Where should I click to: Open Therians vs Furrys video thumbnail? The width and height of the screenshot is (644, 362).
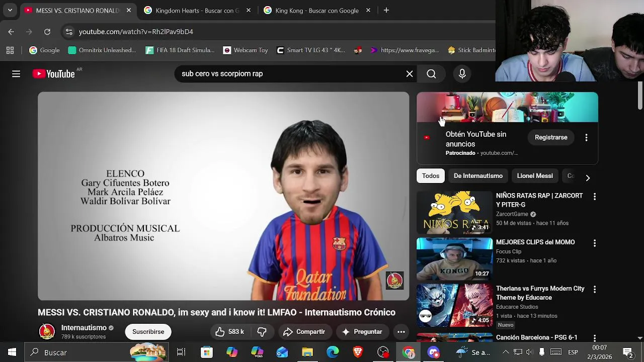454,305
